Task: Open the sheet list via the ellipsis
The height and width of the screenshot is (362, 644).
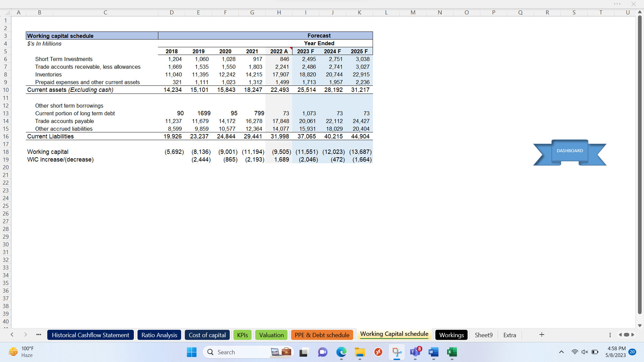Action: (39, 335)
